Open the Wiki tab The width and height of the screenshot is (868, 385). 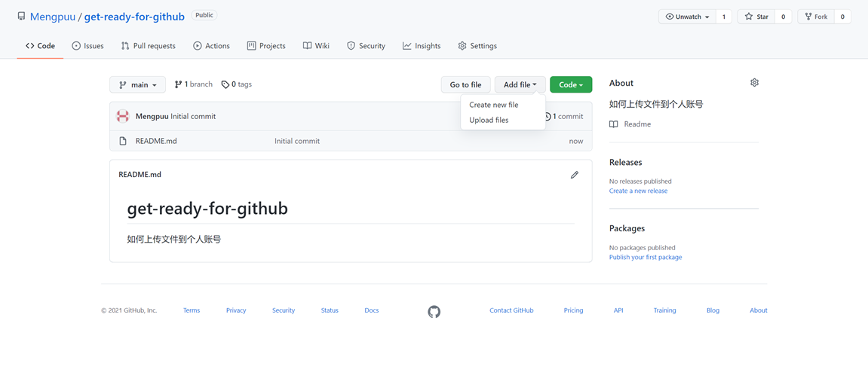316,46
